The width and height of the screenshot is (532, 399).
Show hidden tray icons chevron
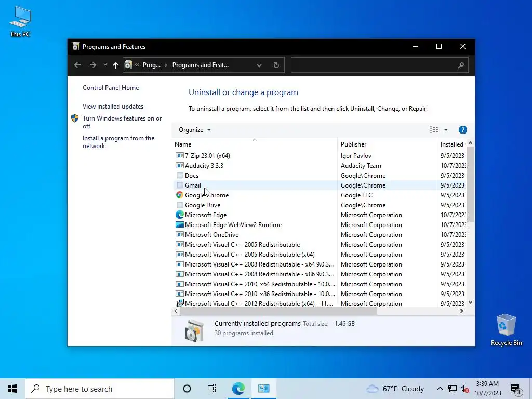[x=440, y=389]
